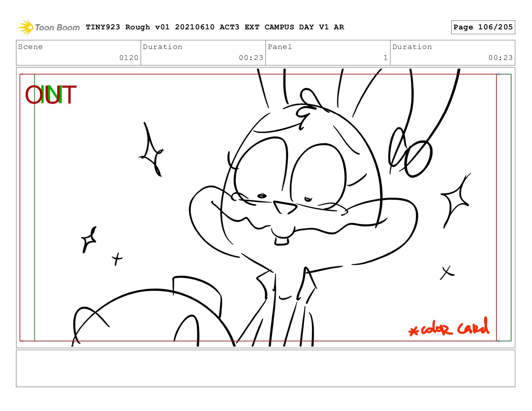Select panel number 1

click(x=386, y=58)
